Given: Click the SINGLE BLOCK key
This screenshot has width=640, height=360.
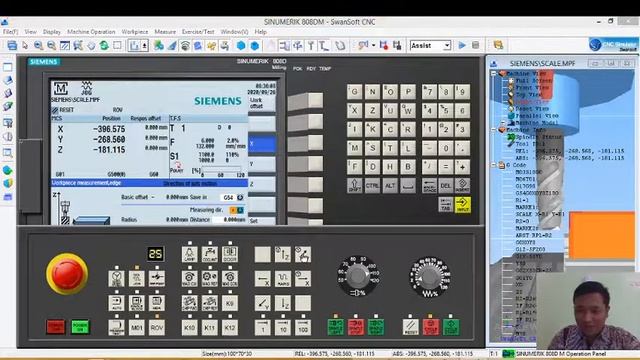Looking at the screenshot, I should [x=137, y=303].
